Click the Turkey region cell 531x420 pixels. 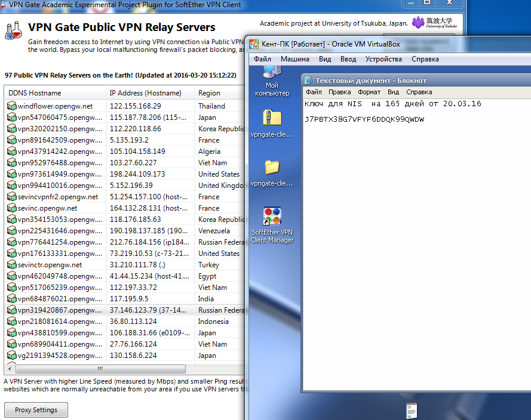pos(208,265)
